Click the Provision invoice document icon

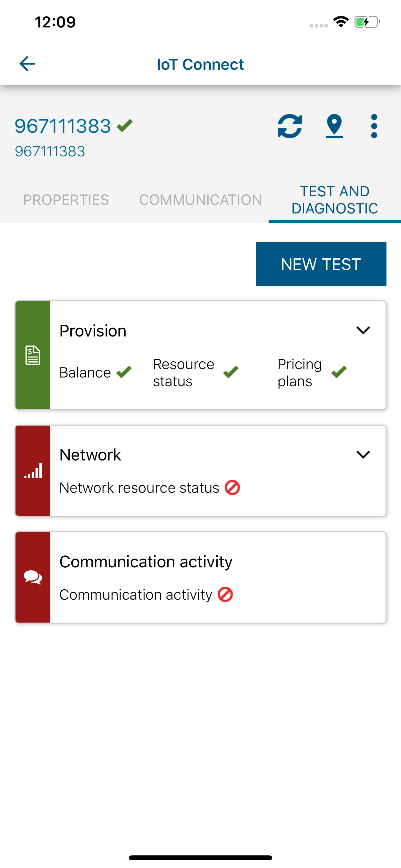(33, 355)
